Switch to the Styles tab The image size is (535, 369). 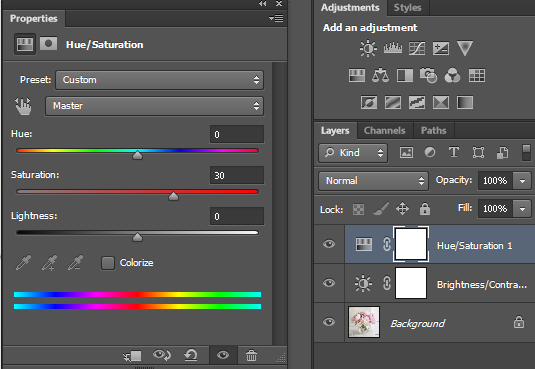click(407, 8)
